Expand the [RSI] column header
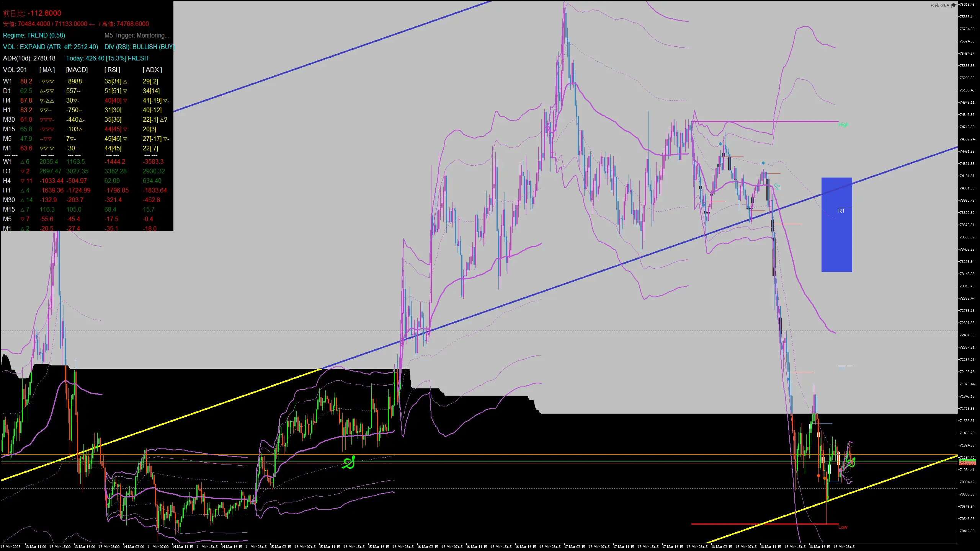980x551 pixels. coord(113,70)
